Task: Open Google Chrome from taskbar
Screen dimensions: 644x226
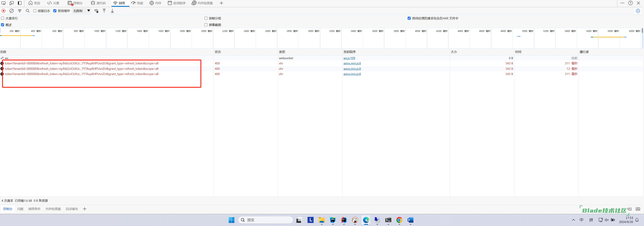Action: 399,220
